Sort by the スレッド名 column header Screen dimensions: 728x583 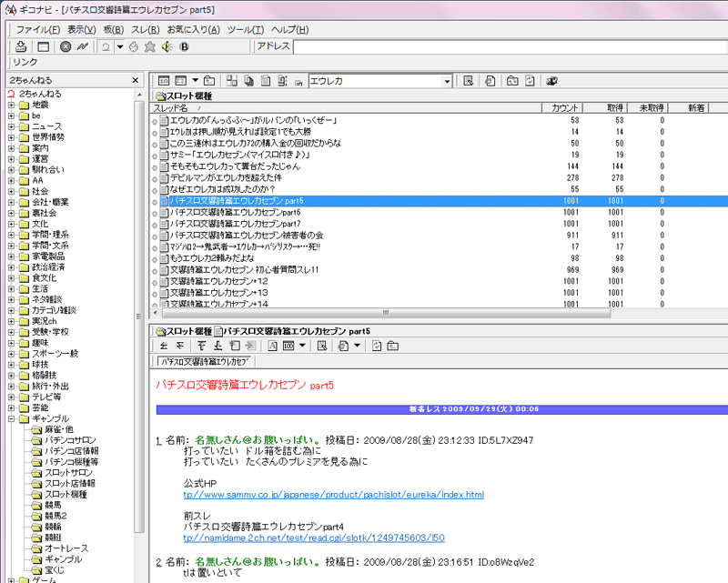coord(347,108)
